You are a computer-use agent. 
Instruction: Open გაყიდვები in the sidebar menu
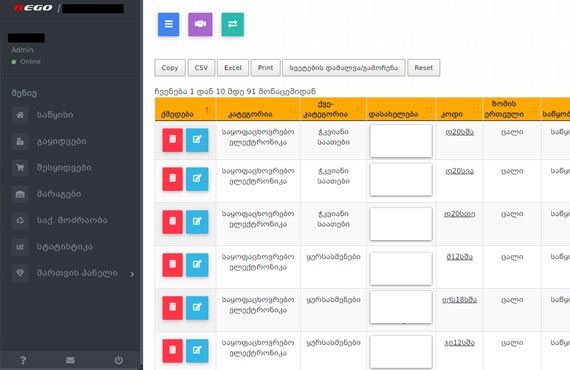61,141
